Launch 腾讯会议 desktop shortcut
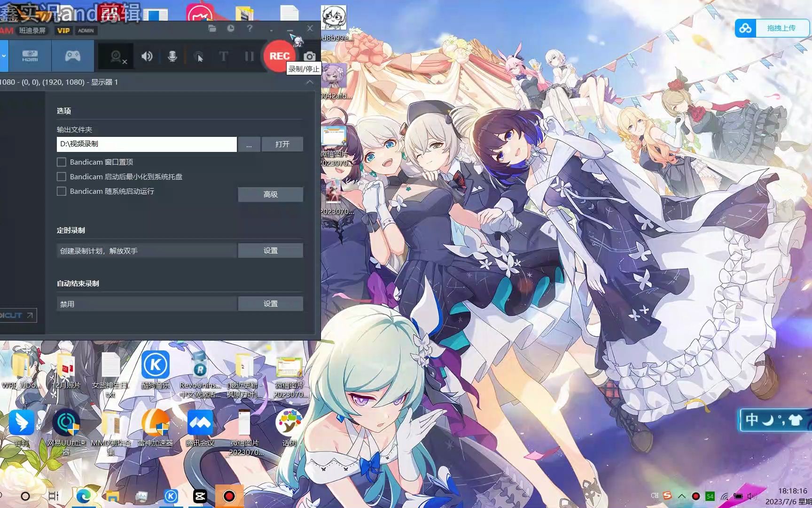The image size is (812, 508). click(200, 428)
